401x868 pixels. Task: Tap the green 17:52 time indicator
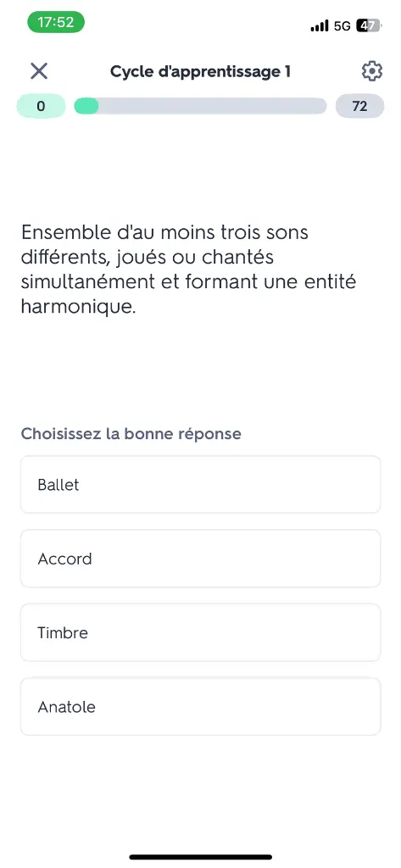56,22
